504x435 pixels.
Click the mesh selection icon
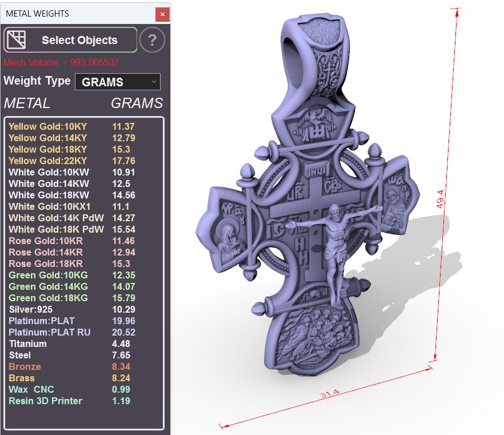click(17, 40)
